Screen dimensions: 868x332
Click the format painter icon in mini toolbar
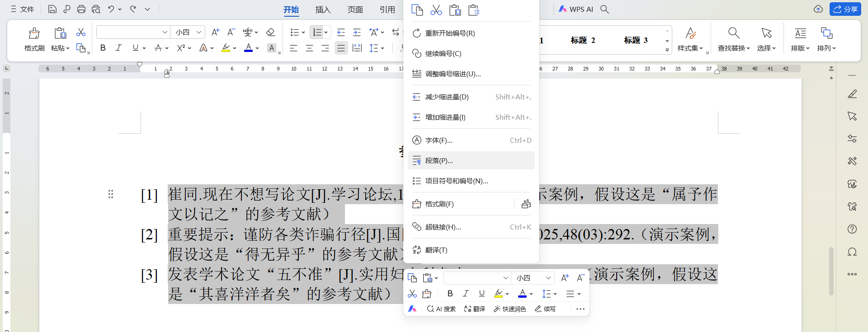point(427,294)
